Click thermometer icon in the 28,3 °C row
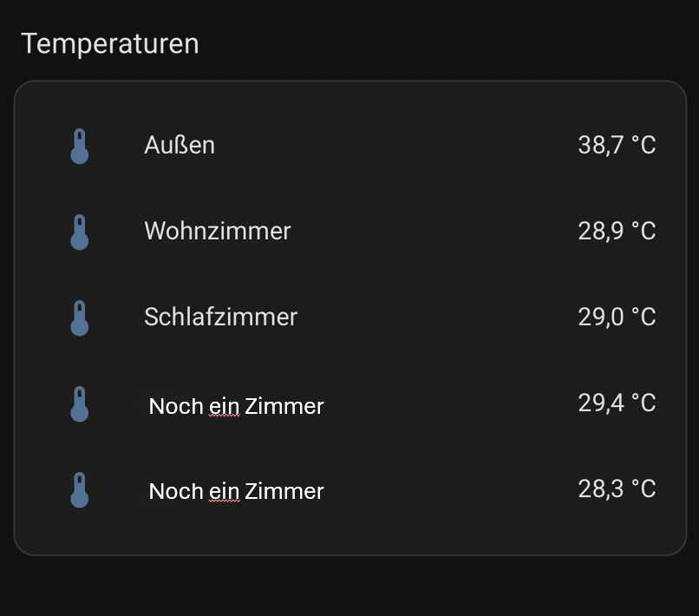 coord(79,490)
